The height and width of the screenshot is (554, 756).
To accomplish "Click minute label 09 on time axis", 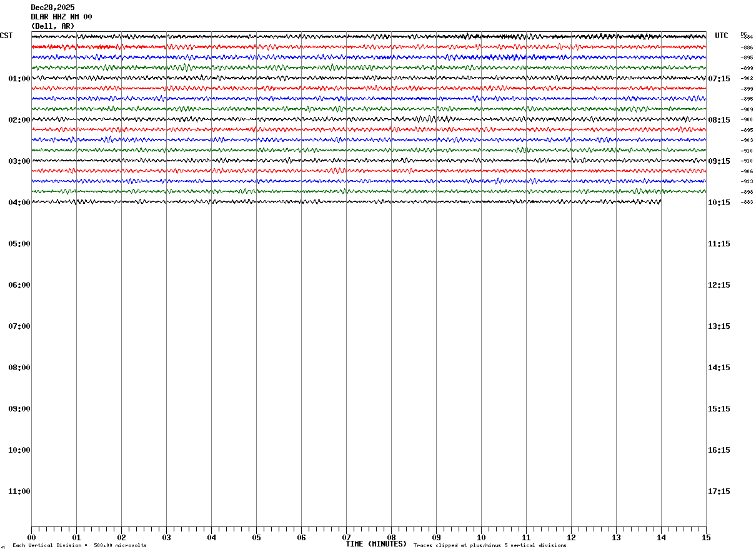I will point(436,538).
